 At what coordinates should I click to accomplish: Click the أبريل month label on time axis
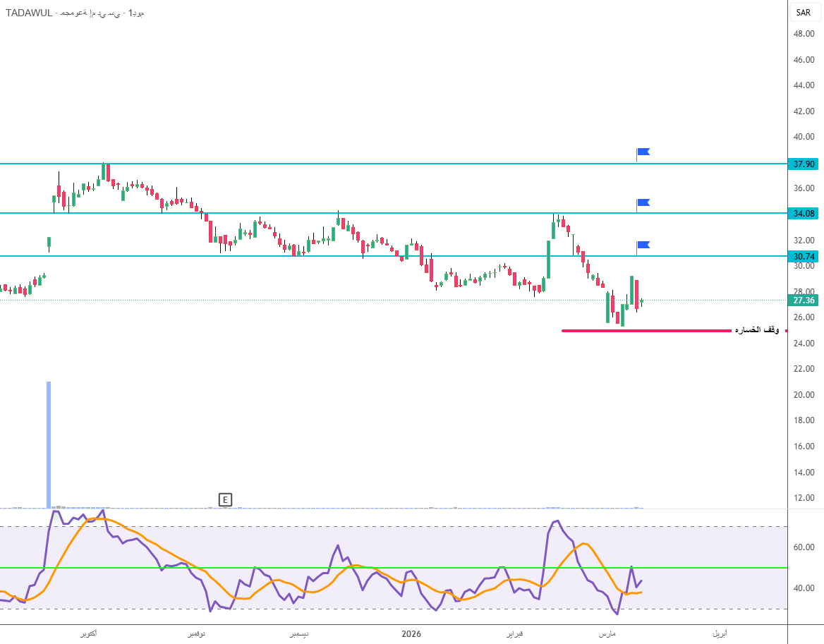(719, 634)
